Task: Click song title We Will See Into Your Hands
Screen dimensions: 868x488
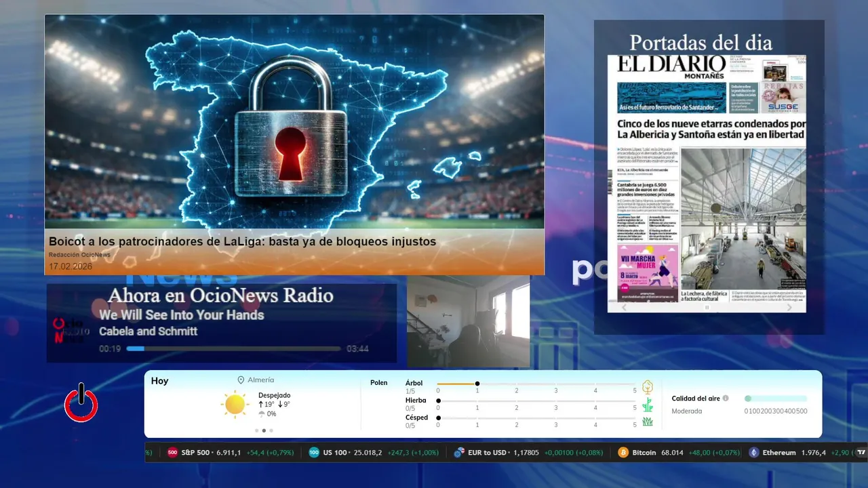Action: click(181, 314)
